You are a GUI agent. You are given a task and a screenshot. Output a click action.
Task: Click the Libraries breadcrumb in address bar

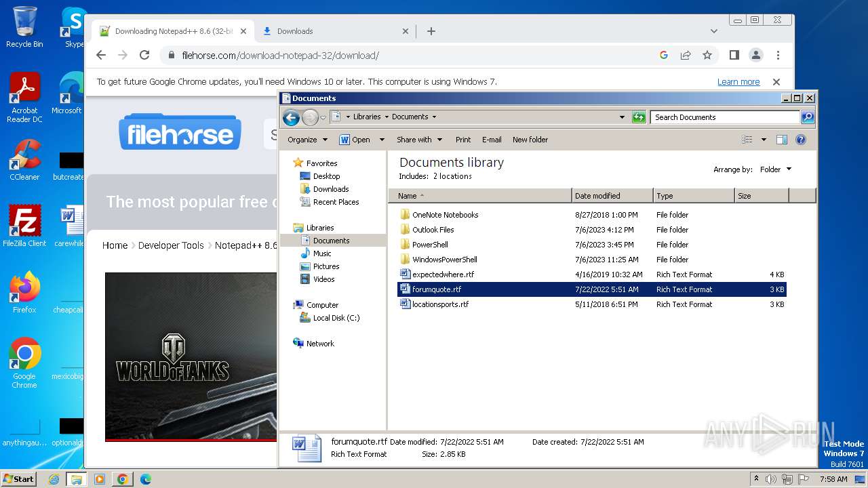tap(367, 117)
